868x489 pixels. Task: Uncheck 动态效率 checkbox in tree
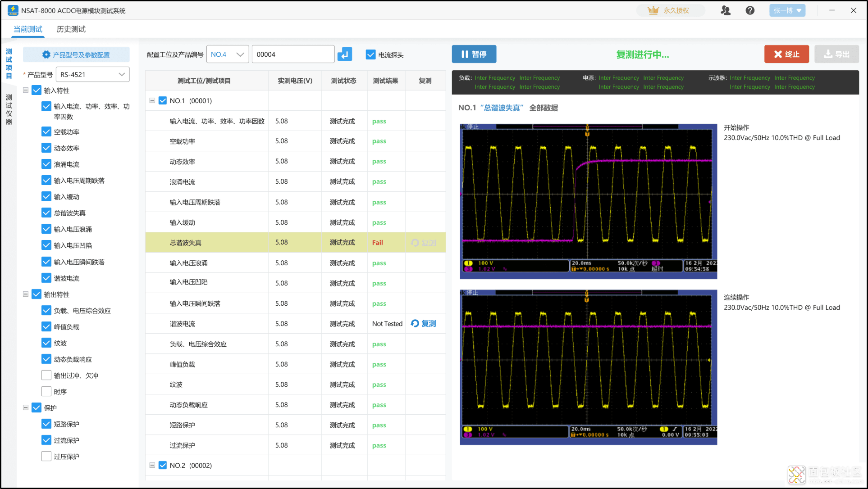46,148
